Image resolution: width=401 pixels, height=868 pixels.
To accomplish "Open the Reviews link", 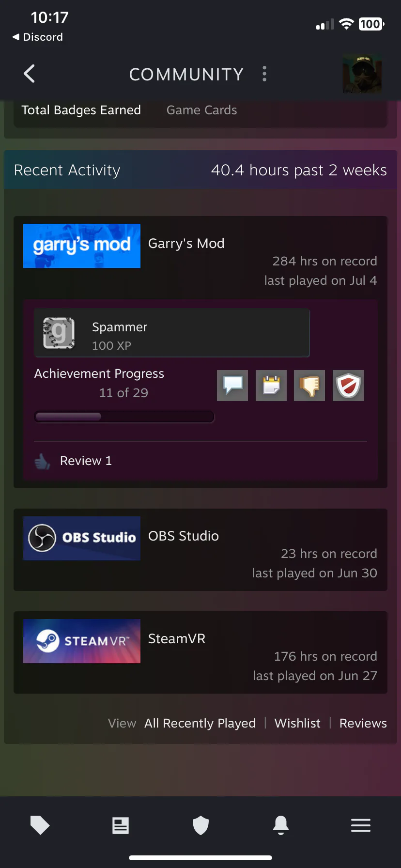I will click(363, 723).
